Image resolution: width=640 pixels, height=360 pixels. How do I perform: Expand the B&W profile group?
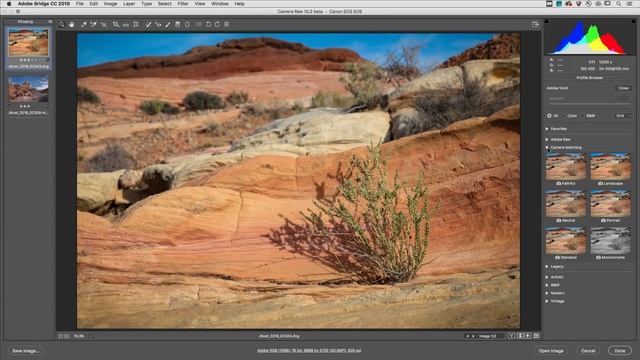pyautogui.click(x=547, y=285)
